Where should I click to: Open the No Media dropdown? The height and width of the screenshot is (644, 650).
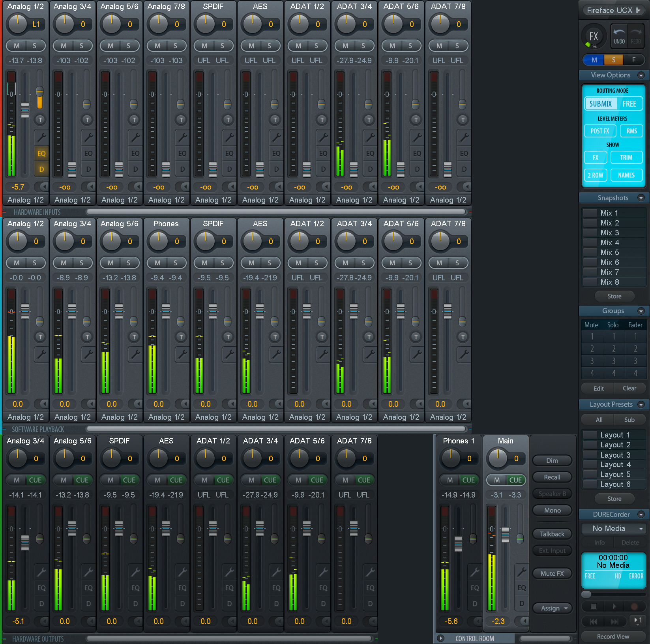coord(614,529)
